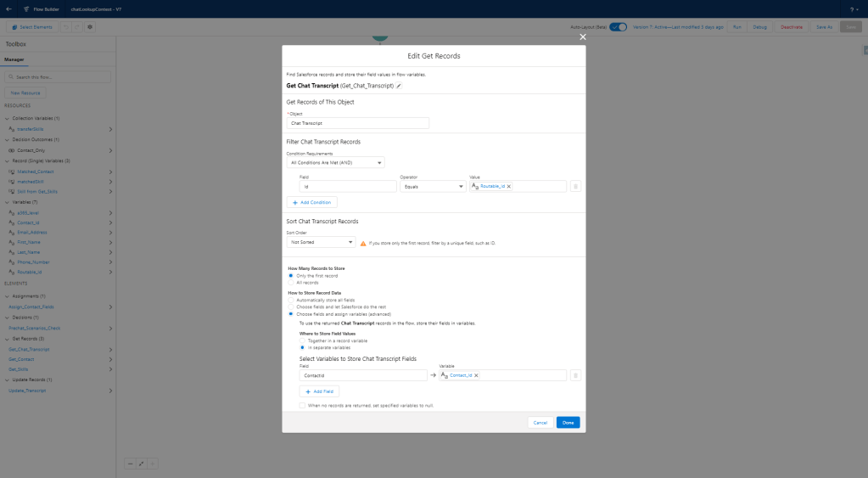Expand the Sort Order dropdown

point(320,242)
